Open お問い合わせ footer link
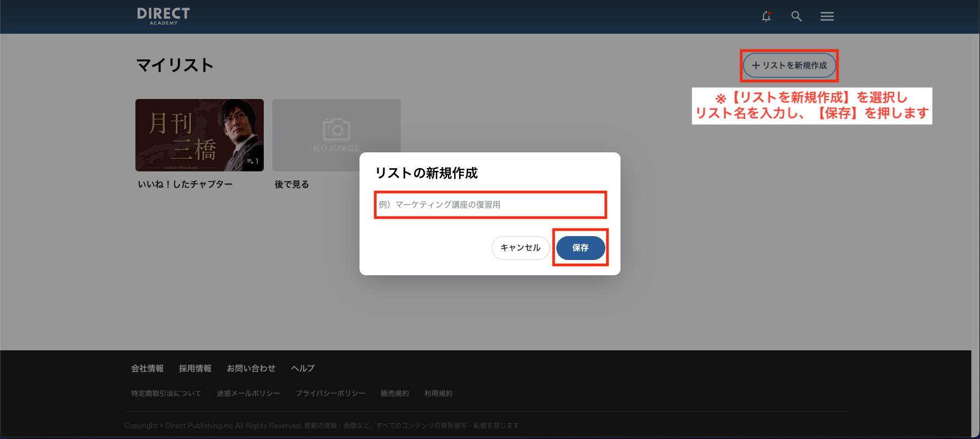 (251, 368)
